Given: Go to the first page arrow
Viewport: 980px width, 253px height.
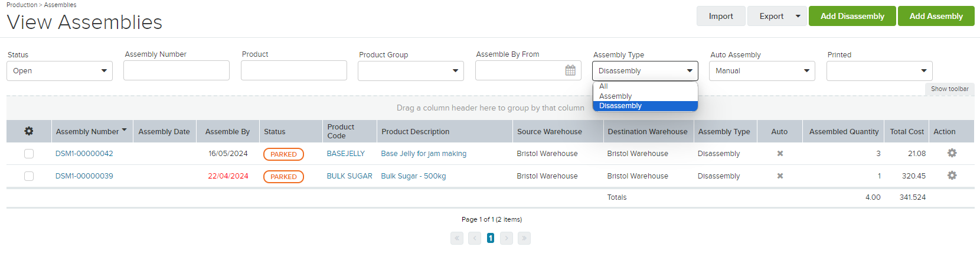Looking at the screenshot, I should tap(457, 238).
